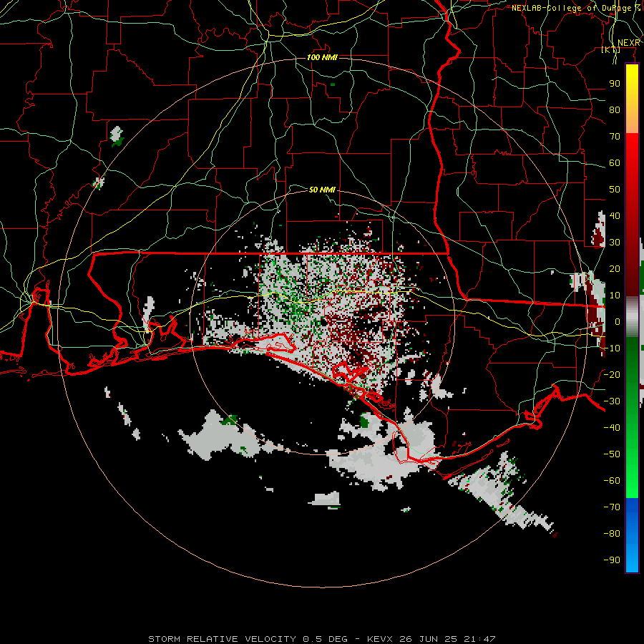Select the -20 legend value
This screenshot has width=644, height=644.
(612, 374)
